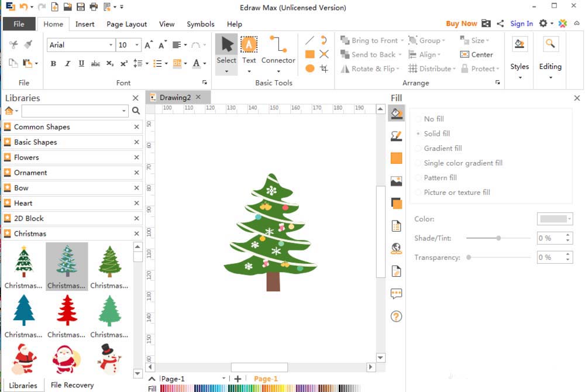Pick the line drawing tool

click(x=309, y=40)
